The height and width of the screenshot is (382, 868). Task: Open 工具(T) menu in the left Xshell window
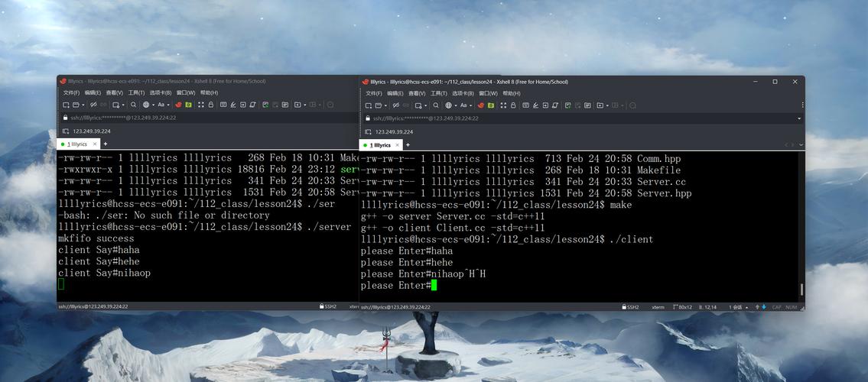point(136,93)
